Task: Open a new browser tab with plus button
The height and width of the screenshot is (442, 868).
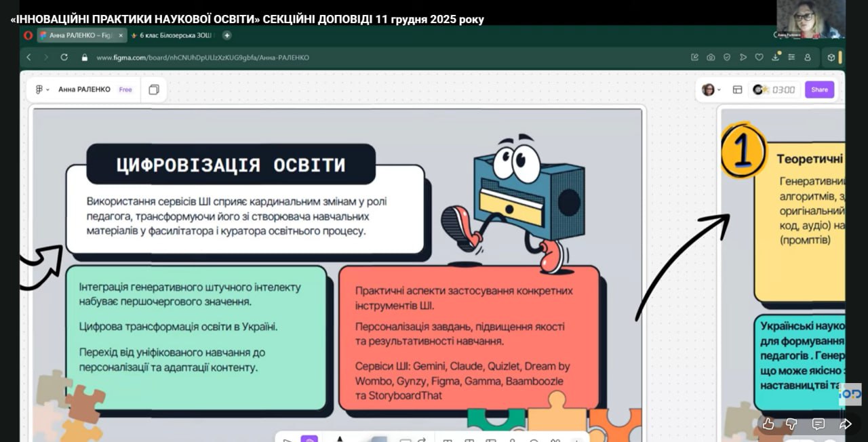Action: [x=226, y=35]
